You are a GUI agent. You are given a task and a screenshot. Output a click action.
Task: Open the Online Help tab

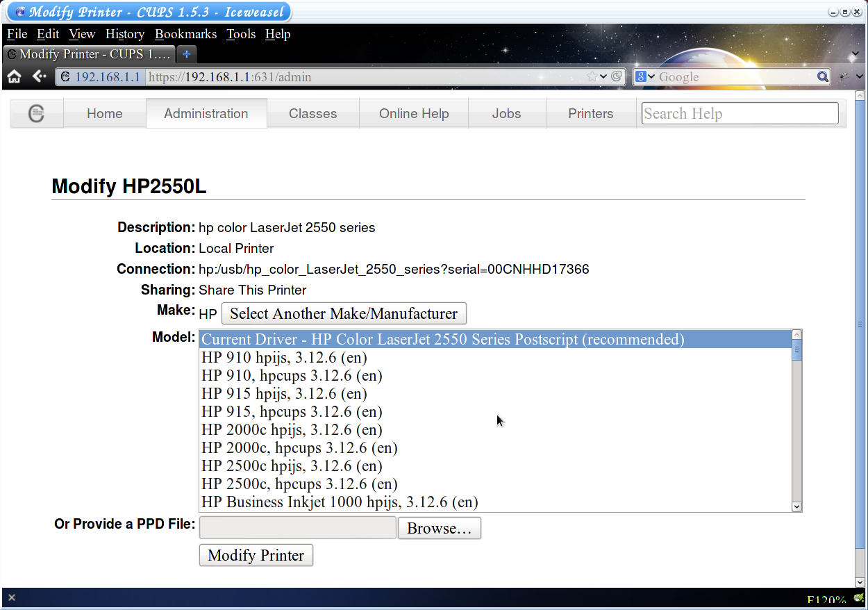tap(414, 113)
